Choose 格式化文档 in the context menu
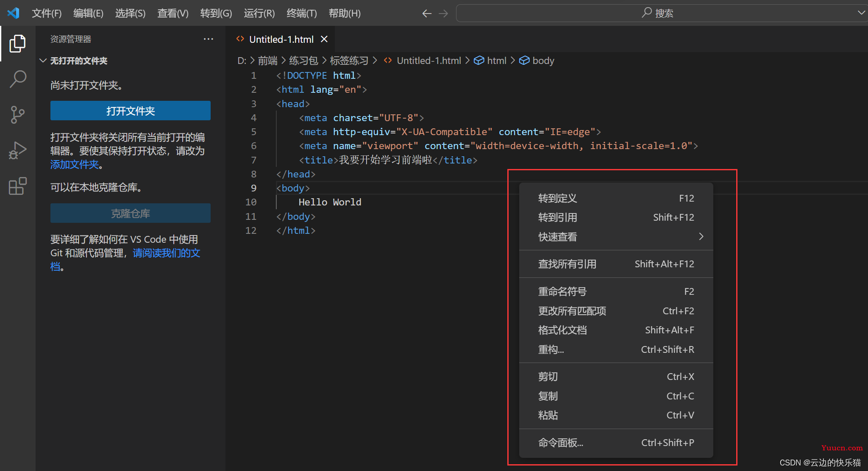This screenshot has width=868, height=471. pyautogui.click(x=616, y=330)
